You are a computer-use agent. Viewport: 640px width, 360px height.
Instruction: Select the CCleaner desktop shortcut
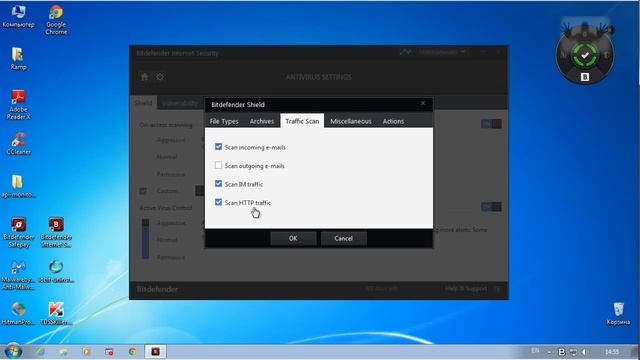[18, 143]
